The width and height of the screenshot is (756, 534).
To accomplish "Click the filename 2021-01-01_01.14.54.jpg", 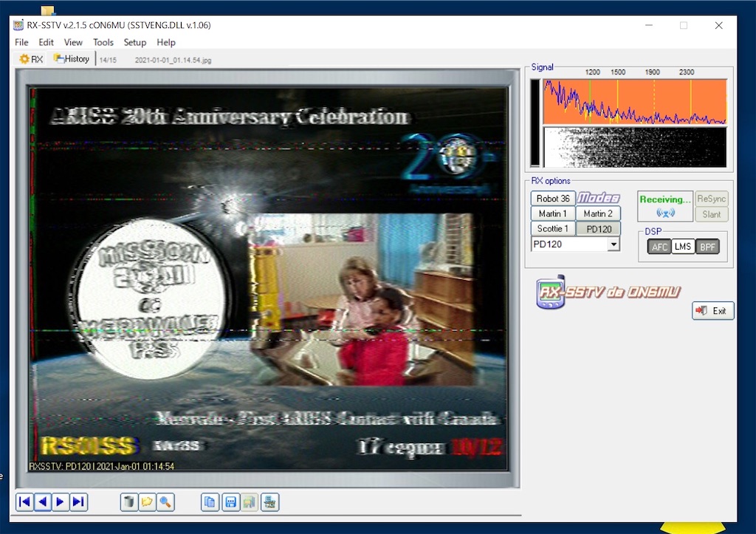I will [173, 61].
